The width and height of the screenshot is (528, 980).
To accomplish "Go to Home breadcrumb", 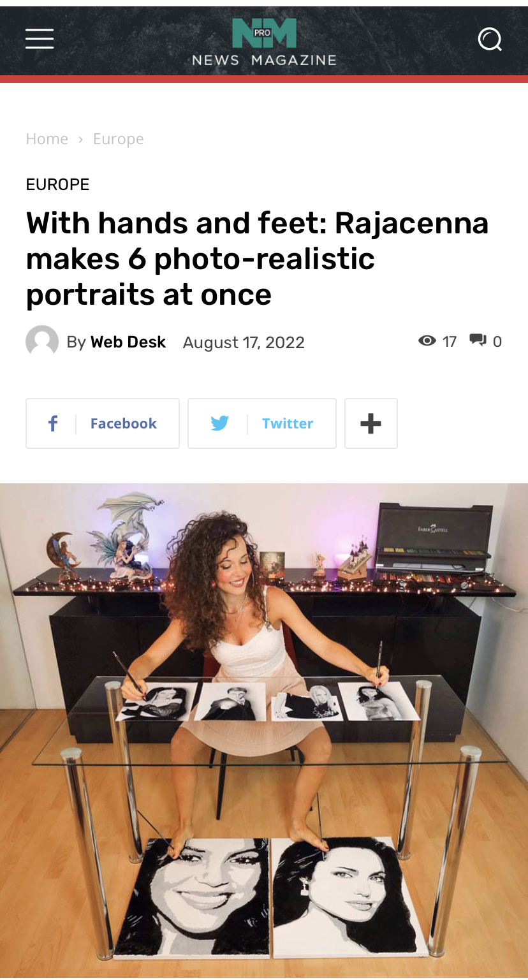I will point(47,139).
